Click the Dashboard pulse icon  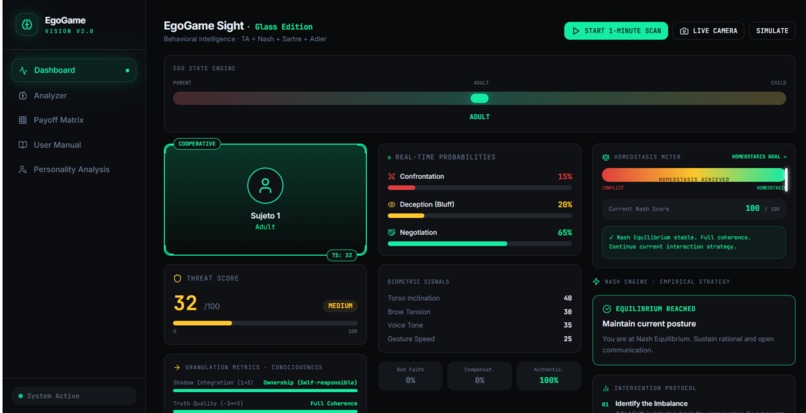tap(23, 70)
